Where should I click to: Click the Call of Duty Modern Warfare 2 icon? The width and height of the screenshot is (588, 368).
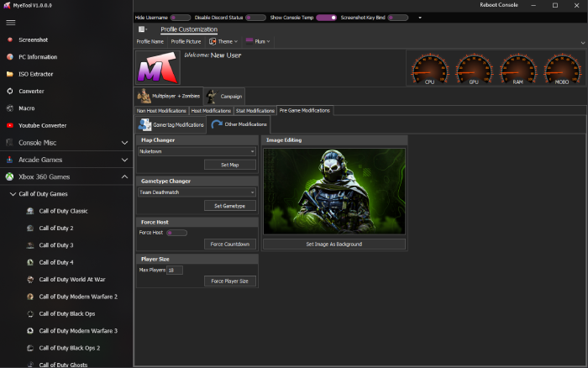point(30,297)
